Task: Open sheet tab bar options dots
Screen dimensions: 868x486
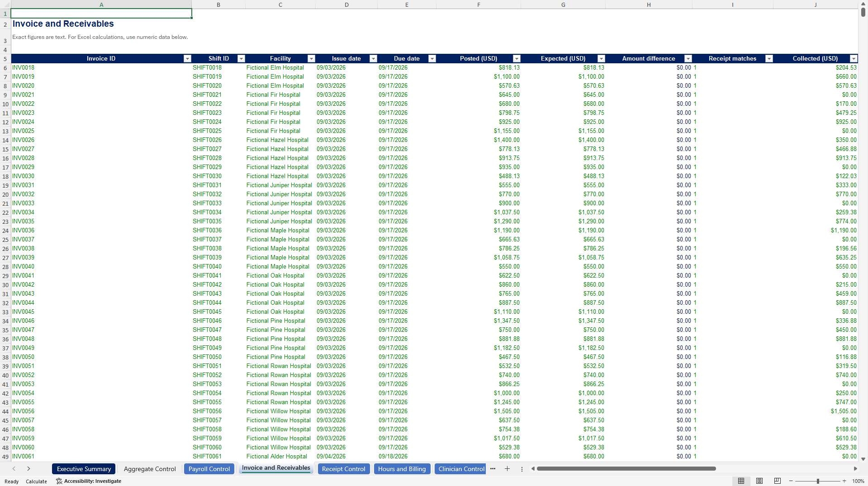Action: point(522,469)
